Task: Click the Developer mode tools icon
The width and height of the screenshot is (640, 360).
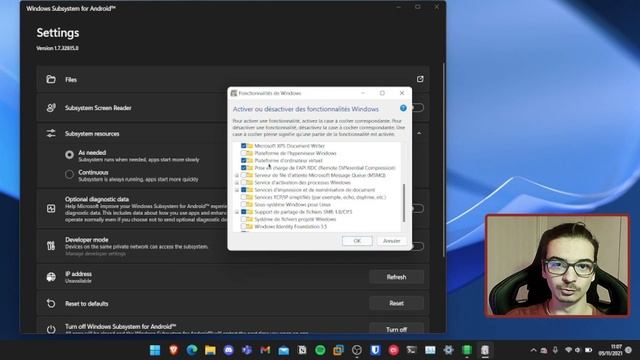Action: click(51, 246)
